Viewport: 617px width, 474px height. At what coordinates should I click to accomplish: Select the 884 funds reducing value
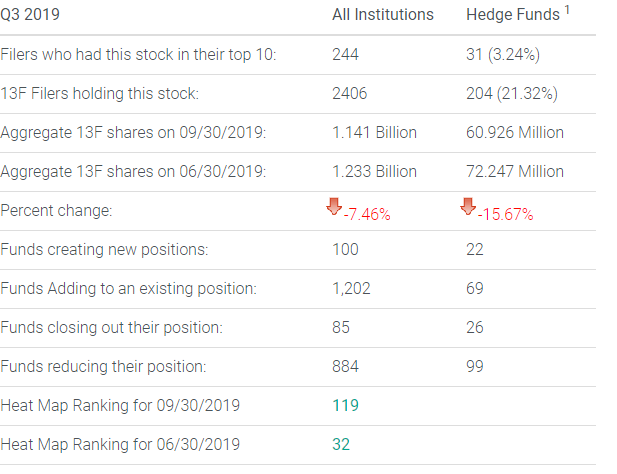345,366
